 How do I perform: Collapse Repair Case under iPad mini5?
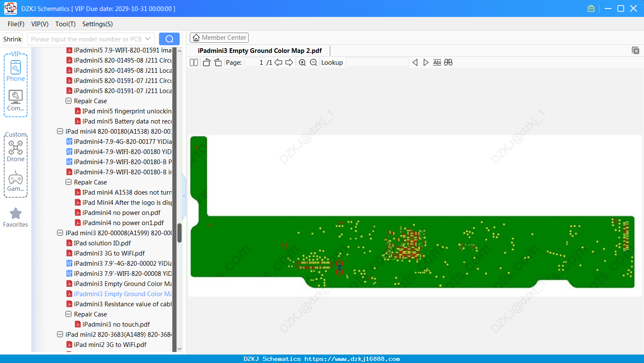click(x=69, y=101)
